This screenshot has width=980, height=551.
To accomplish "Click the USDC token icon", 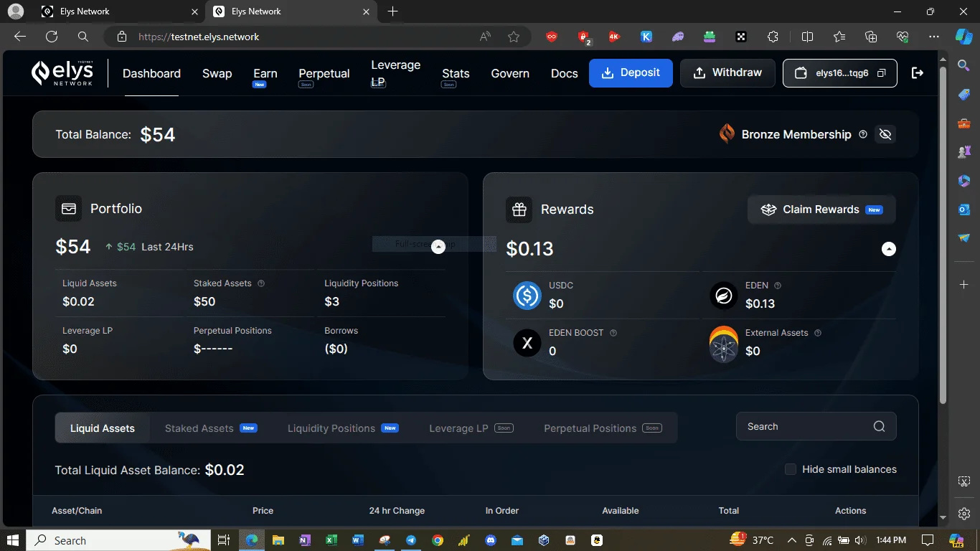I will (x=527, y=296).
